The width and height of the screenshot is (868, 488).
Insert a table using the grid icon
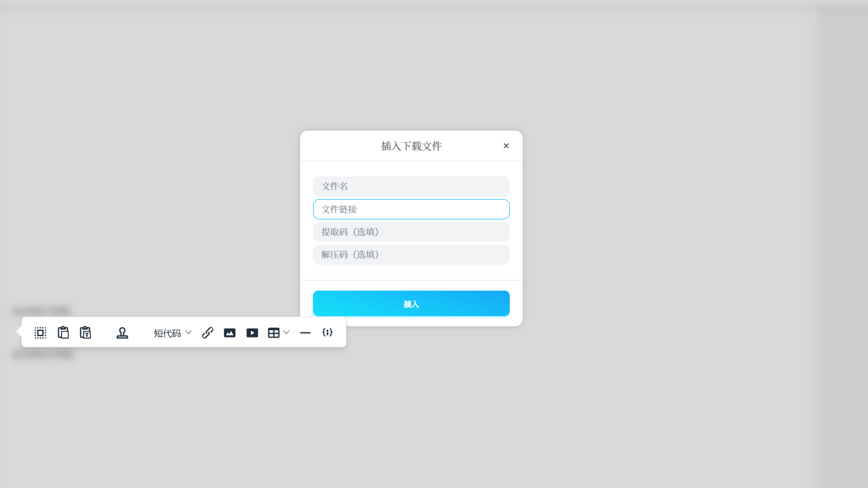[274, 332]
